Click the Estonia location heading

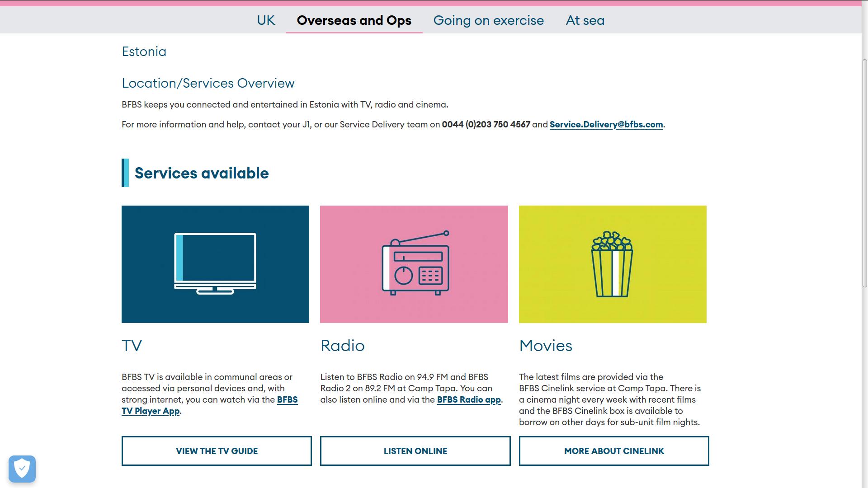point(144,52)
